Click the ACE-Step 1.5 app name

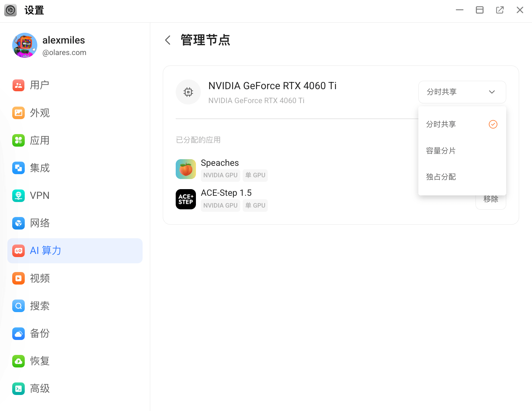click(x=226, y=193)
